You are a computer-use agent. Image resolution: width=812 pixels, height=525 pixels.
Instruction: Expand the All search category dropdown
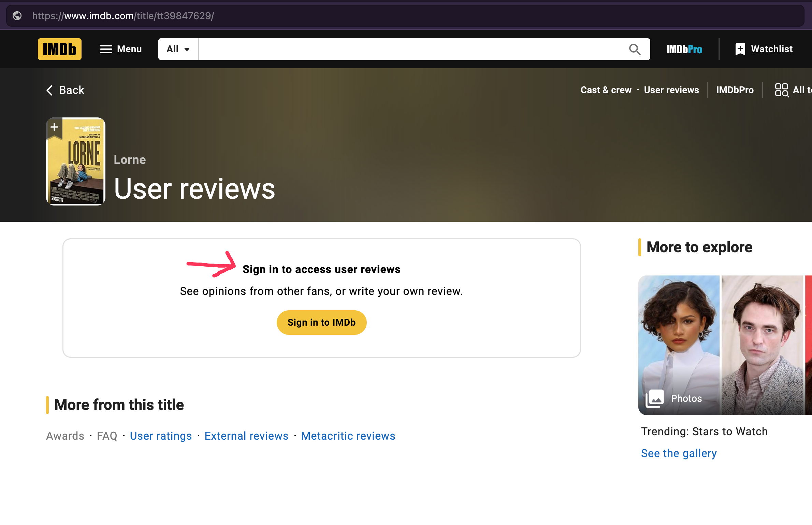click(178, 49)
